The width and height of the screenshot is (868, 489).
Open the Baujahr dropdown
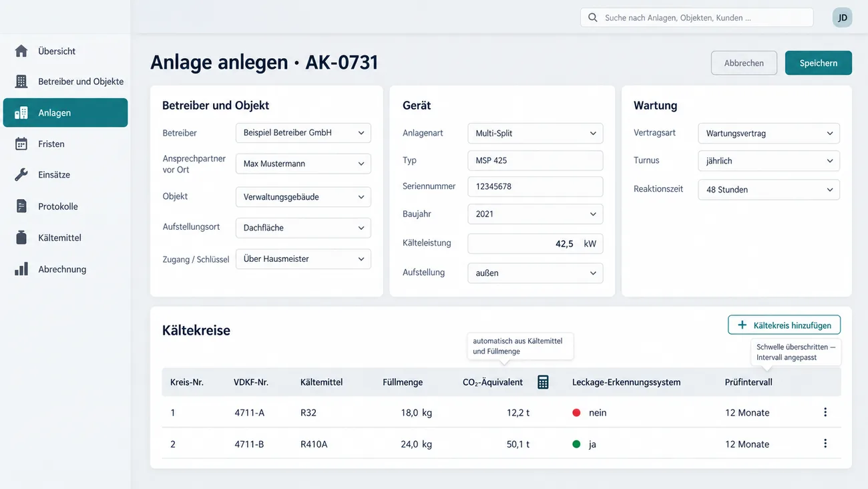click(535, 214)
